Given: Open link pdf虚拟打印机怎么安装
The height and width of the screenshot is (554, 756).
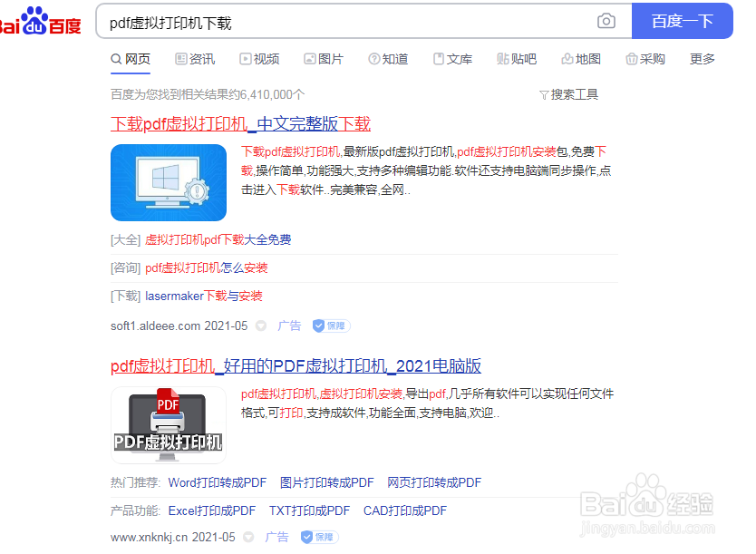Looking at the screenshot, I should (207, 267).
